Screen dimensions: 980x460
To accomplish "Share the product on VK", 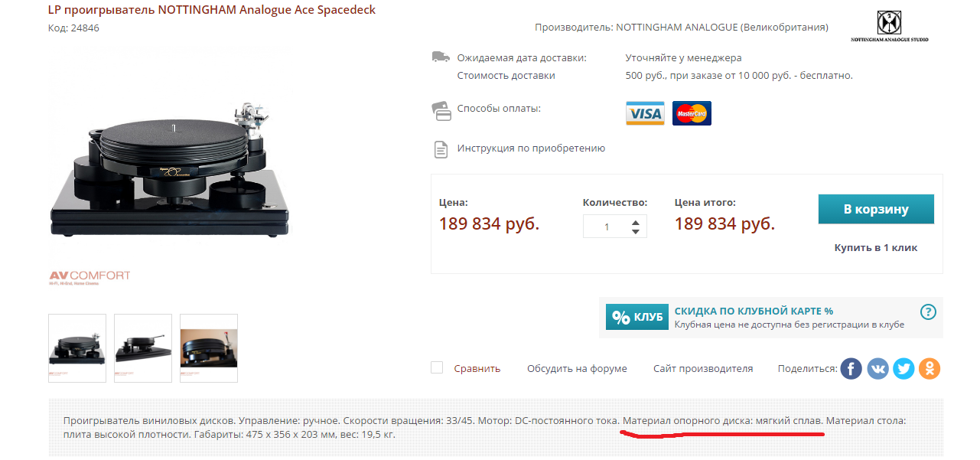I will click(877, 368).
